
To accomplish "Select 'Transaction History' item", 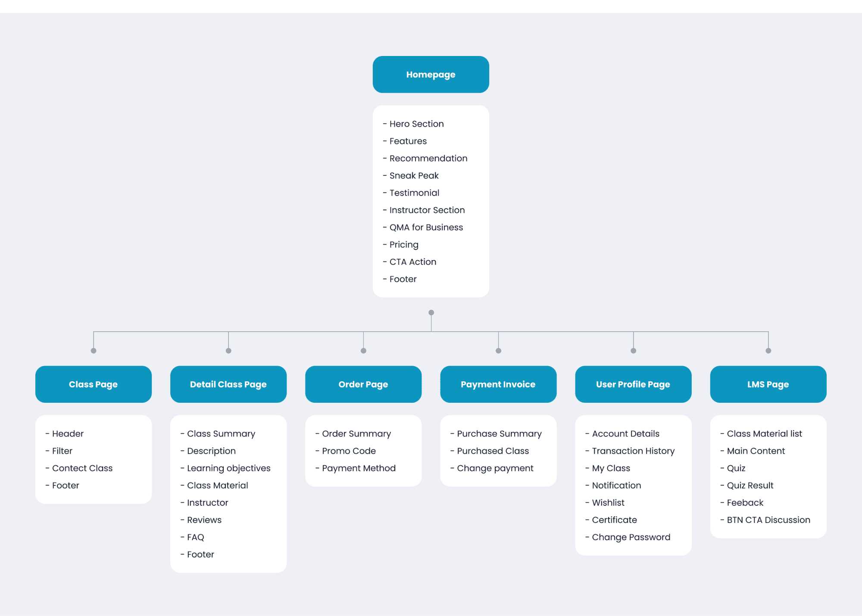I will [x=630, y=451].
